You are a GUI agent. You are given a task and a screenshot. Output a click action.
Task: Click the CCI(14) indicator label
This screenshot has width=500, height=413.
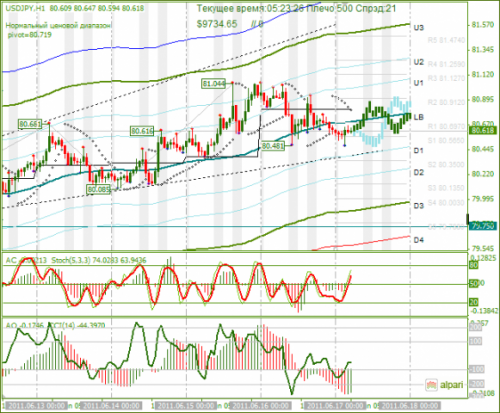63,325
